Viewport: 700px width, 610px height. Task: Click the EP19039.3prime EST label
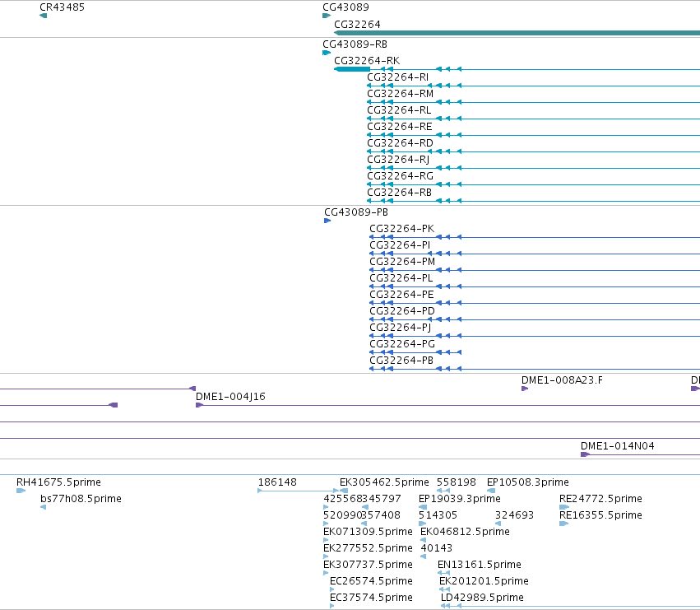click(x=460, y=499)
